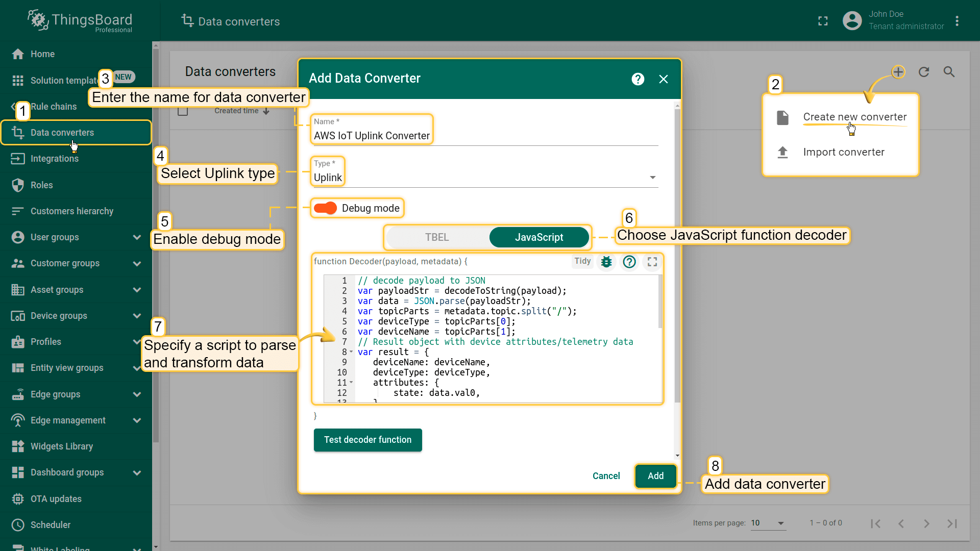The image size is (980, 551).
Task: Open items per page dropdown
Action: pyautogui.click(x=768, y=523)
